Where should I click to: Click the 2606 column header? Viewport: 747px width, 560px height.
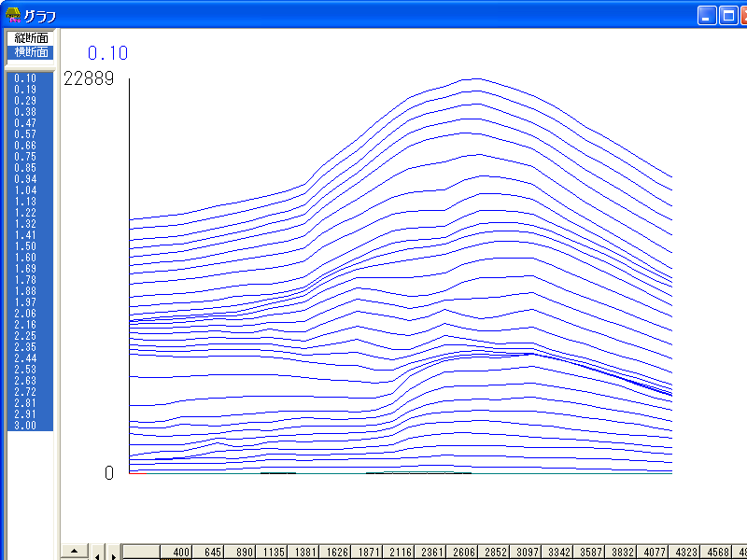[462, 553]
